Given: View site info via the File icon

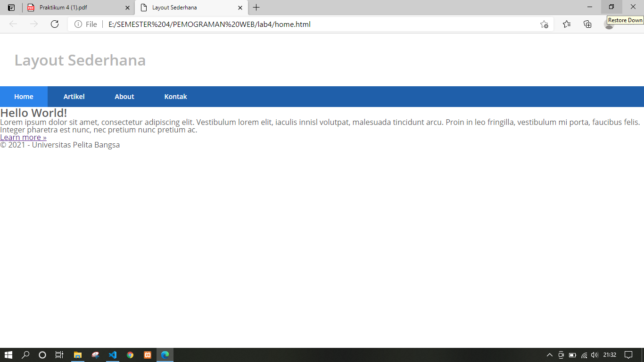Looking at the screenshot, I should click(78, 24).
